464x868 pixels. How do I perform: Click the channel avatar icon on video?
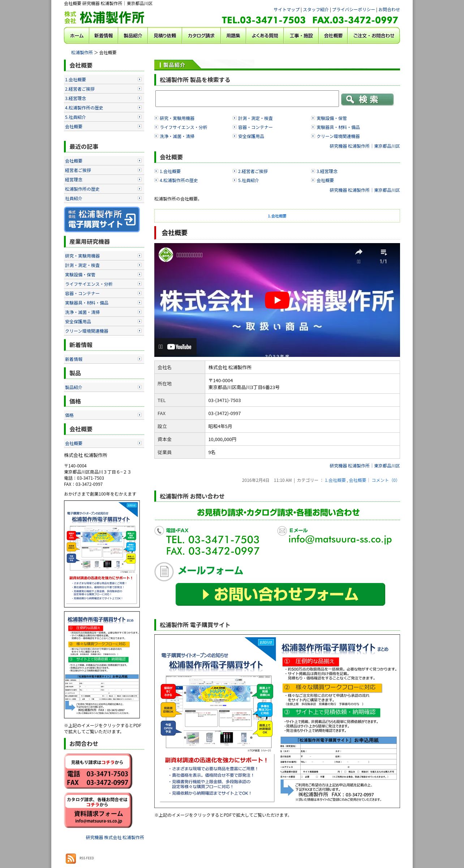(x=166, y=255)
